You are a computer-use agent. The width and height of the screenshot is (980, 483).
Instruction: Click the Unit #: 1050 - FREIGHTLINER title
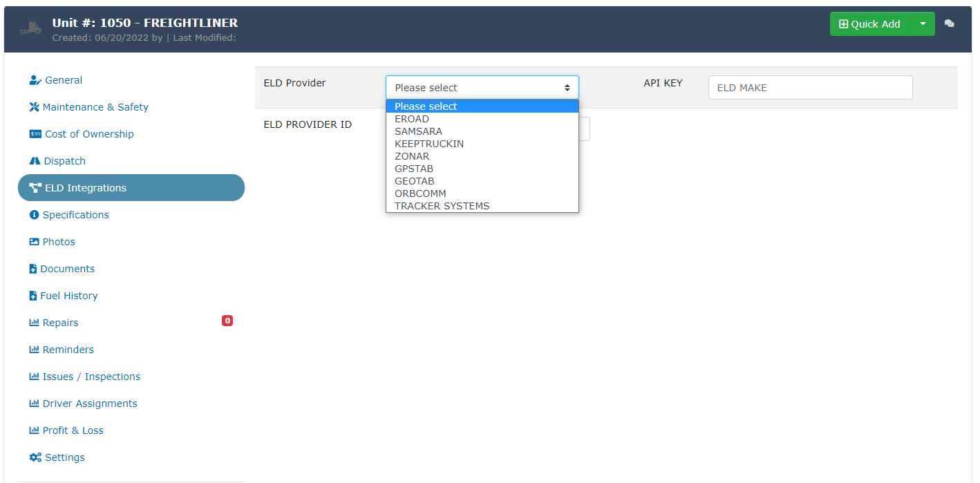145,23
